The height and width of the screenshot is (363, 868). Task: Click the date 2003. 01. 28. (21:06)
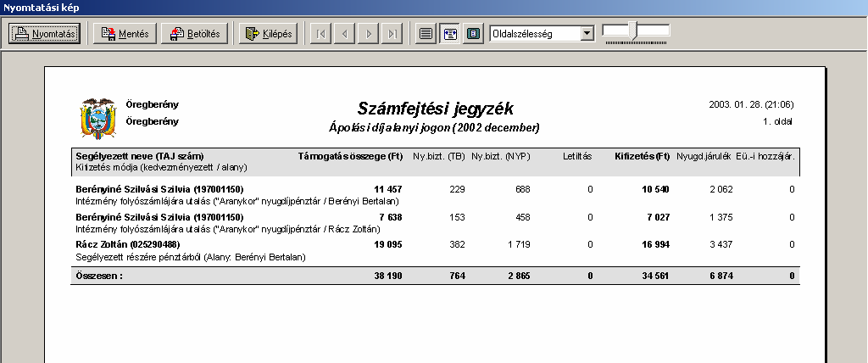751,104
